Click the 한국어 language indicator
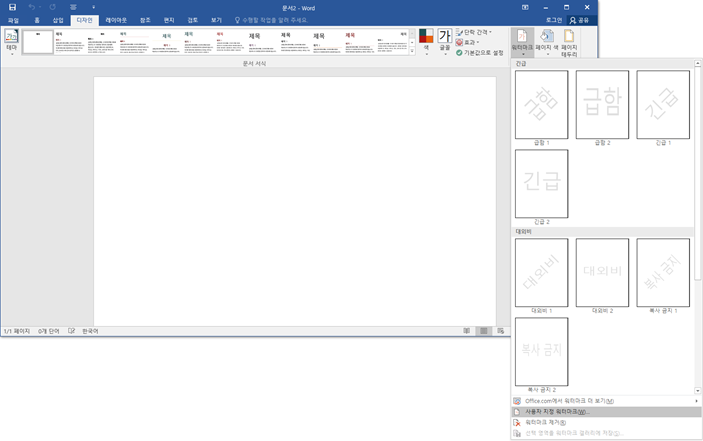The height and width of the screenshot is (441, 703). (x=90, y=331)
